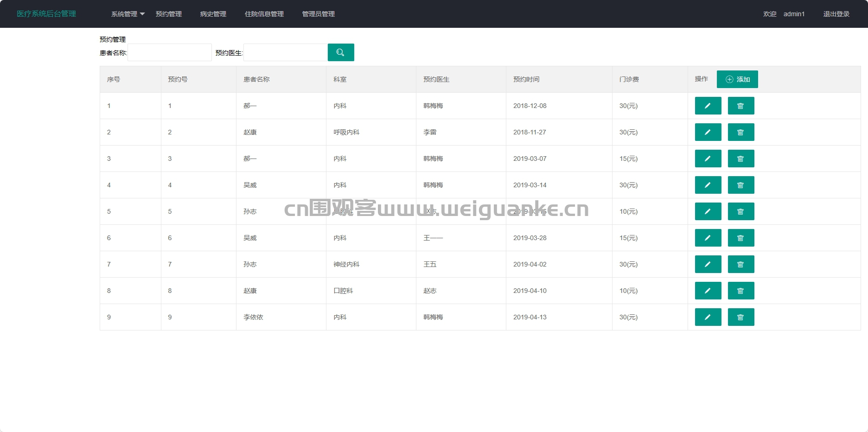Screen dimensions: 868x432
Task: Open 预约管理 in the navigation bar
Action: click(x=169, y=14)
